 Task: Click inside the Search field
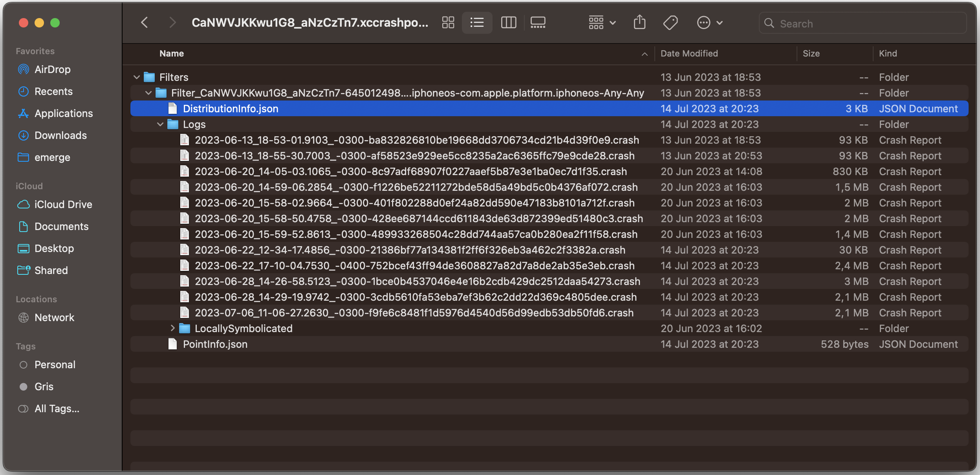[x=862, y=23]
